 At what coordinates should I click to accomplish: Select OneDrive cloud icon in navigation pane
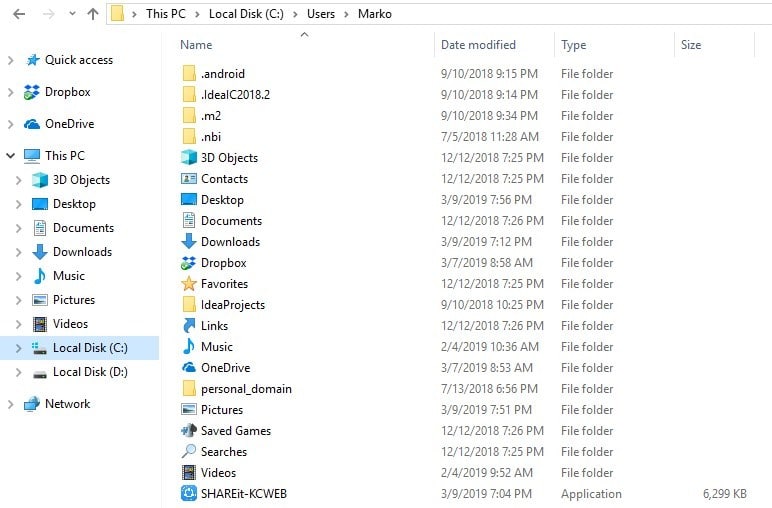(32, 124)
